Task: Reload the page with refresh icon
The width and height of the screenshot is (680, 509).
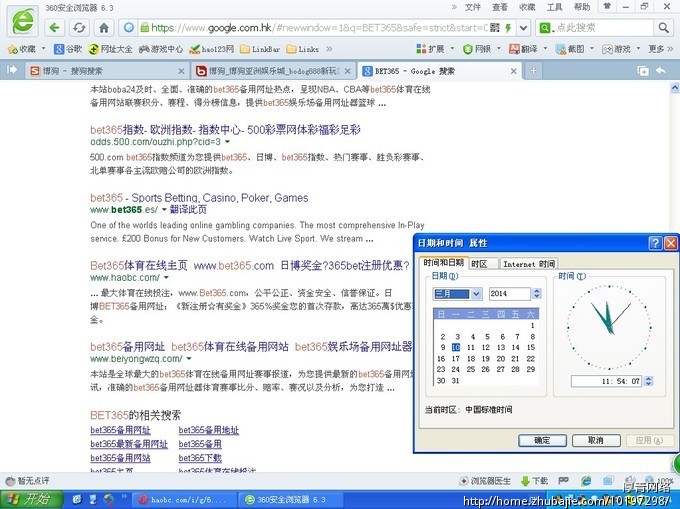Action: 79,28
